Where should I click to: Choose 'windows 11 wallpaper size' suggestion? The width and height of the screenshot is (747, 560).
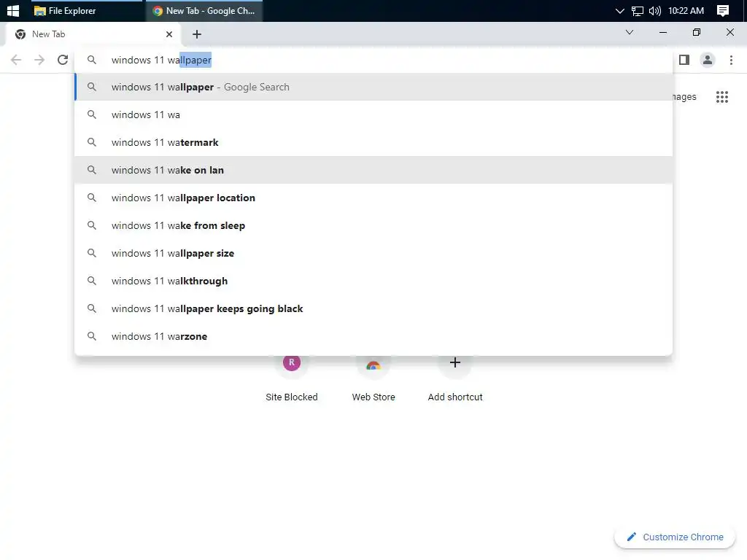click(373, 253)
